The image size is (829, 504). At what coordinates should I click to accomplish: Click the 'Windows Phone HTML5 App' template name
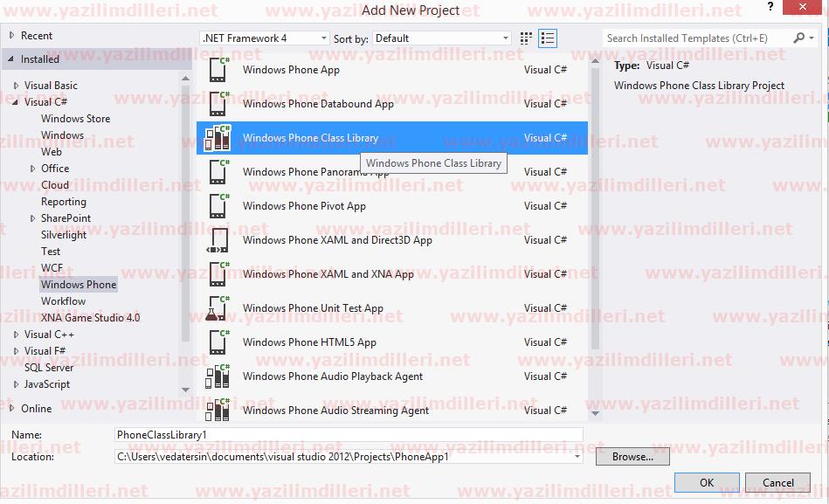[309, 342]
